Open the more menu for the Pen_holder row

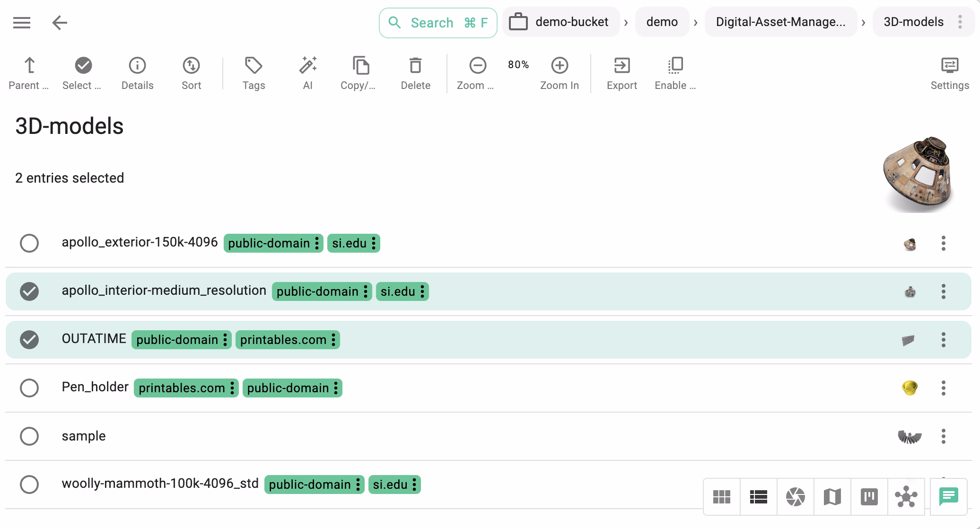pos(943,388)
